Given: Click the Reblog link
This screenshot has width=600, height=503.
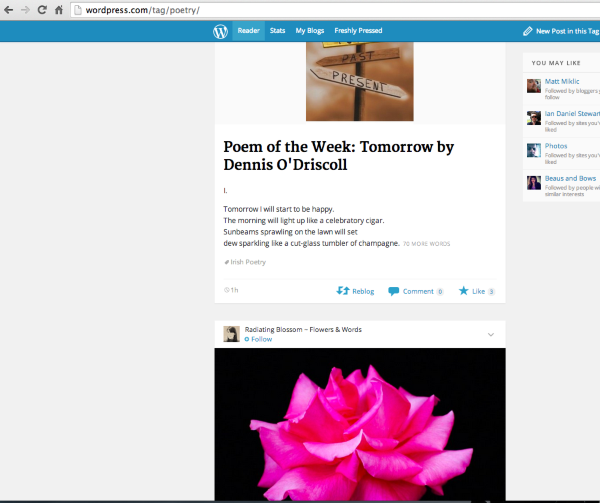Looking at the screenshot, I should click(x=363, y=291).
